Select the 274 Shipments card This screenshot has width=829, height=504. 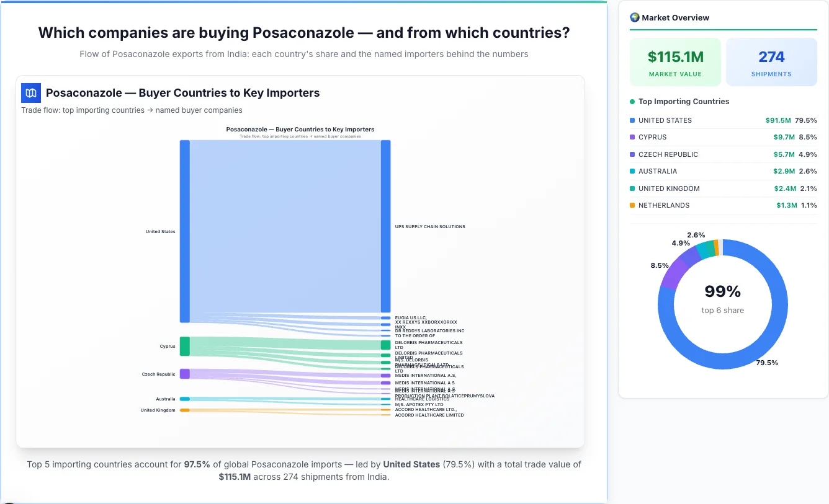[x=771, y=61]
